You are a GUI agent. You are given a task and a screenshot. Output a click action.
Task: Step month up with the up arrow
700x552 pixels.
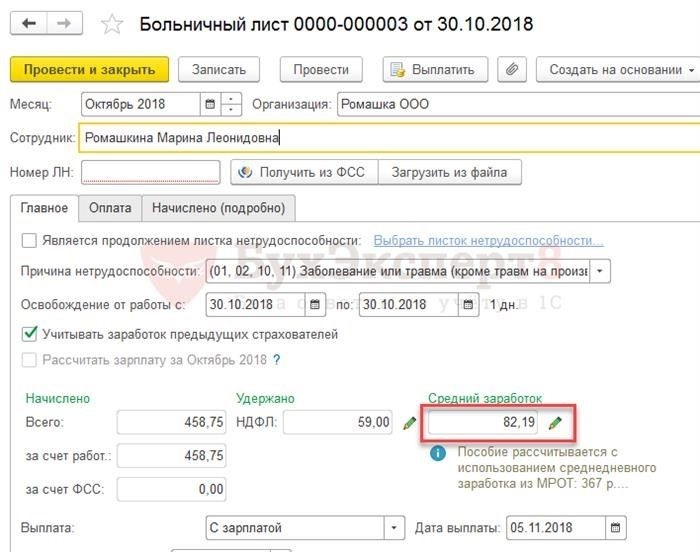[231, 99]
